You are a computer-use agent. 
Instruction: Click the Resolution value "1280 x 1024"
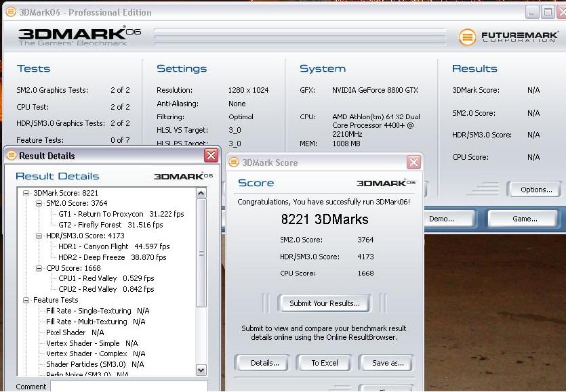click(248, 90)
